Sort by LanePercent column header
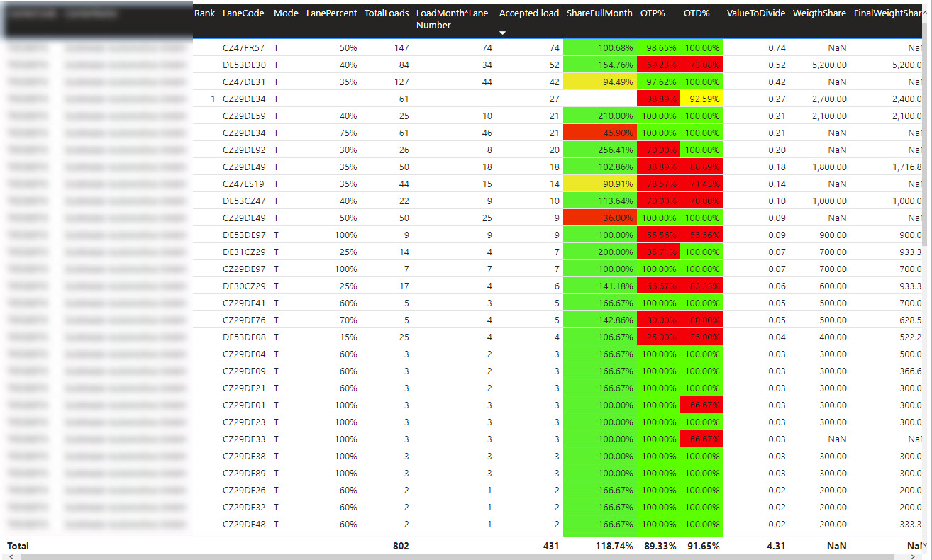Viewport: 932px width, 560px height. click(331, 13)
